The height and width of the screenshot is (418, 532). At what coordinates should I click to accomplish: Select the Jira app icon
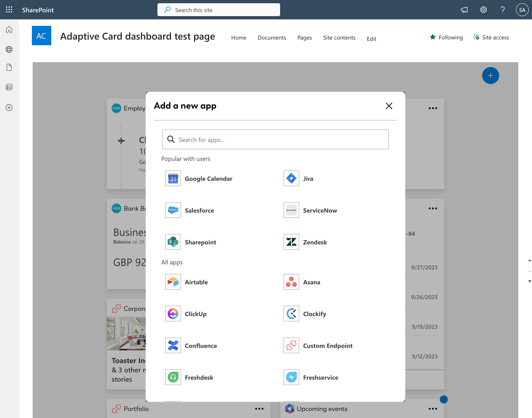(291, 179)
